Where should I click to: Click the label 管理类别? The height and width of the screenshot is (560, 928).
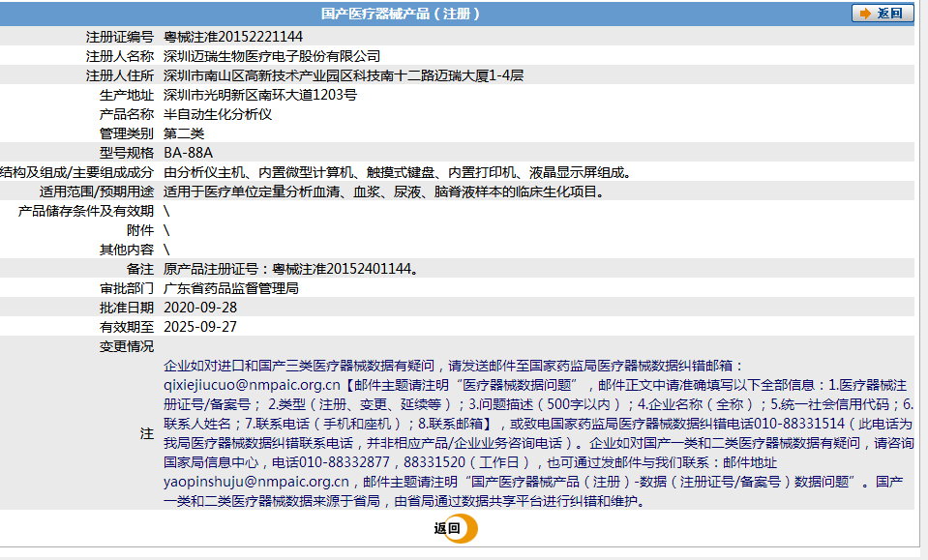click(x=127, y=133)
